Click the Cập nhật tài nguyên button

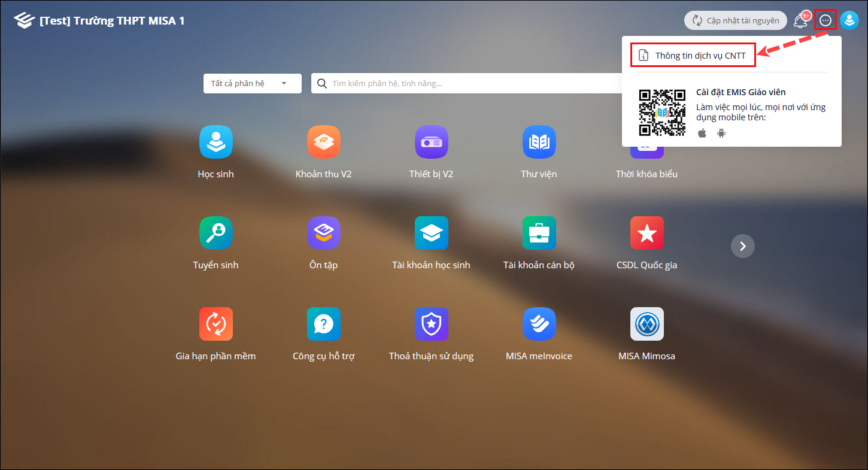tap(736, 20)
